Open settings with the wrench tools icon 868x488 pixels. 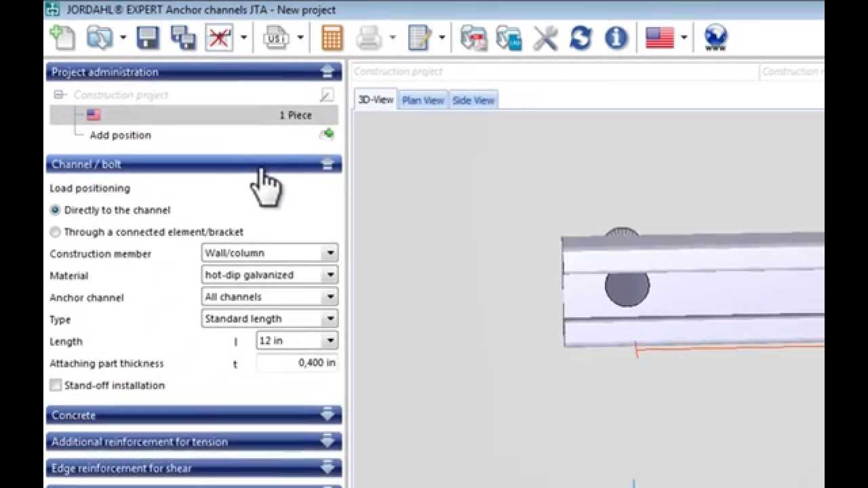pos(545,37)
